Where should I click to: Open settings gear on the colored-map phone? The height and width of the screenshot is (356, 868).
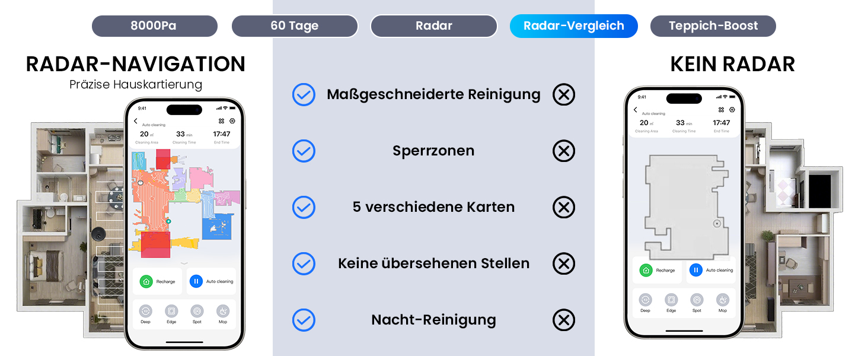(x=232, y=121)
